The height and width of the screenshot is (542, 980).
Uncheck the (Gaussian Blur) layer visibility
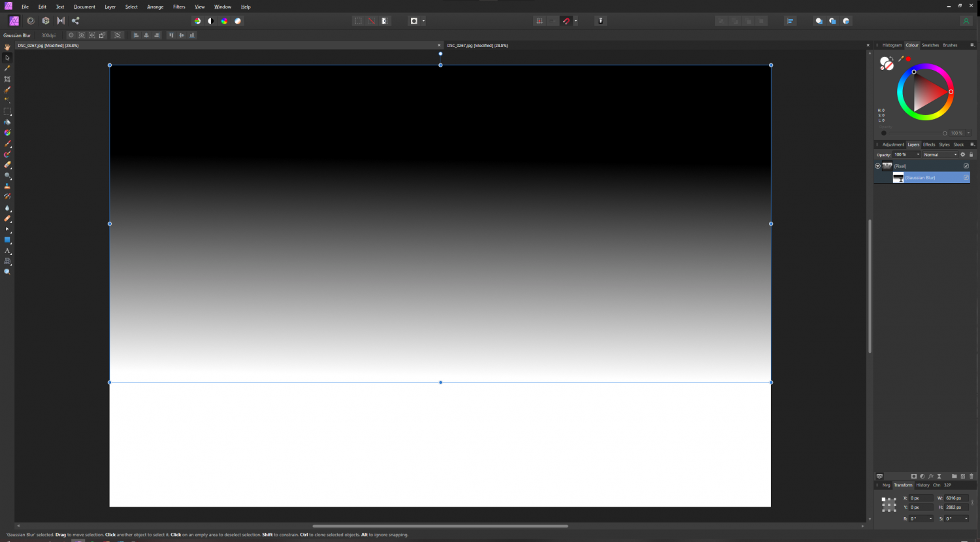pyautogui.click(x=967, y=177)
